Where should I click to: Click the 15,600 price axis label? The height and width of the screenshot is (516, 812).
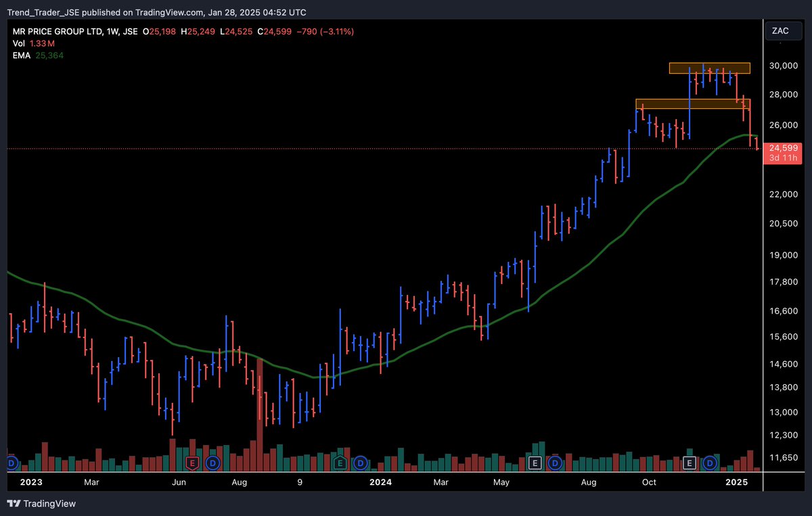(x=784, y=337)
